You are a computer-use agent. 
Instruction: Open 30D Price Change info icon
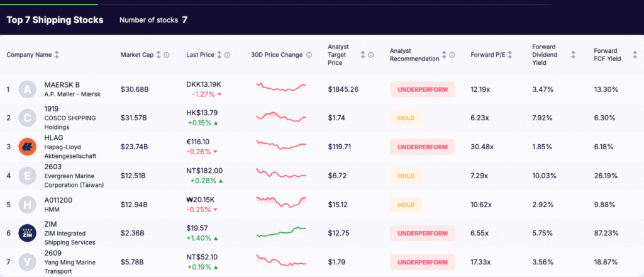tap(309, 55)
